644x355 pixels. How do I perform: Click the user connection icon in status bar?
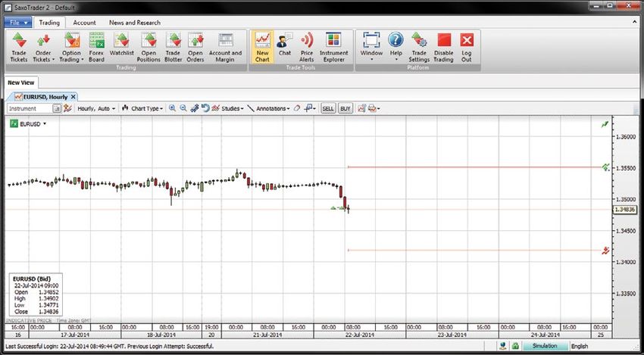point(503,346)
